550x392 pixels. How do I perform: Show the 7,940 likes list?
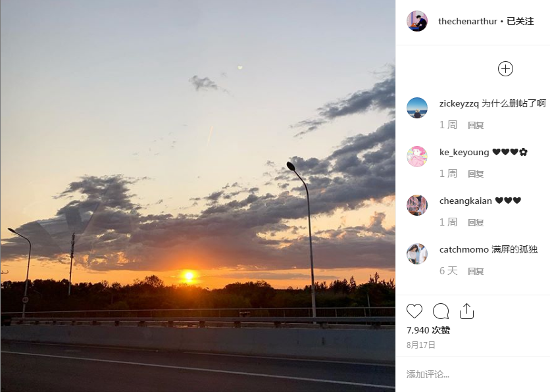point(428,330)
